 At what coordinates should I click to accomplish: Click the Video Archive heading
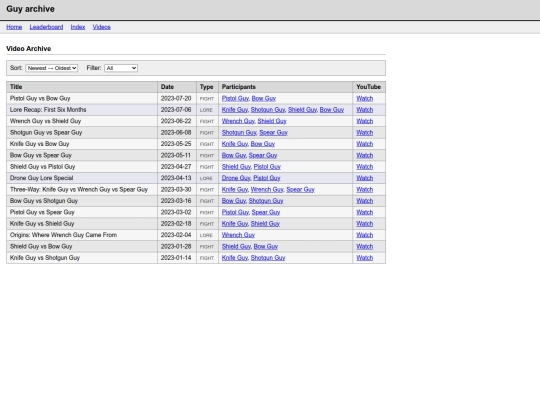click(29, 49)
